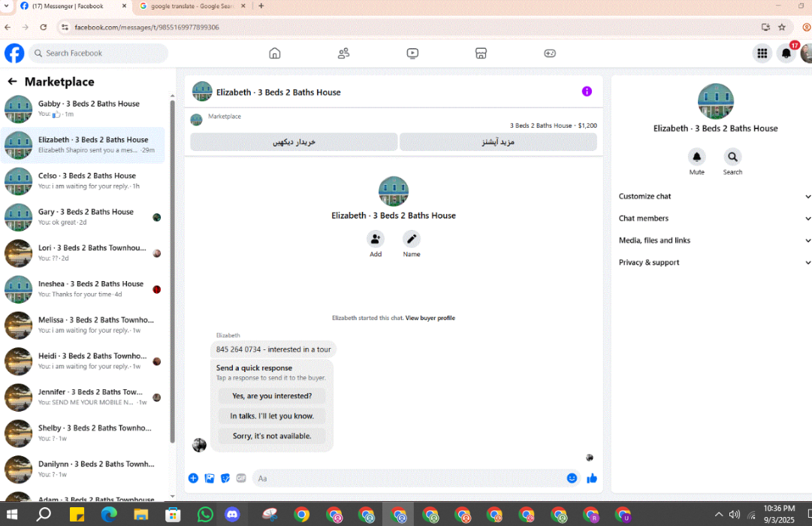Open Microsoft Edge from the taskbar
The height and width of the screenshot is (526, 812).
tap(109, 515)
